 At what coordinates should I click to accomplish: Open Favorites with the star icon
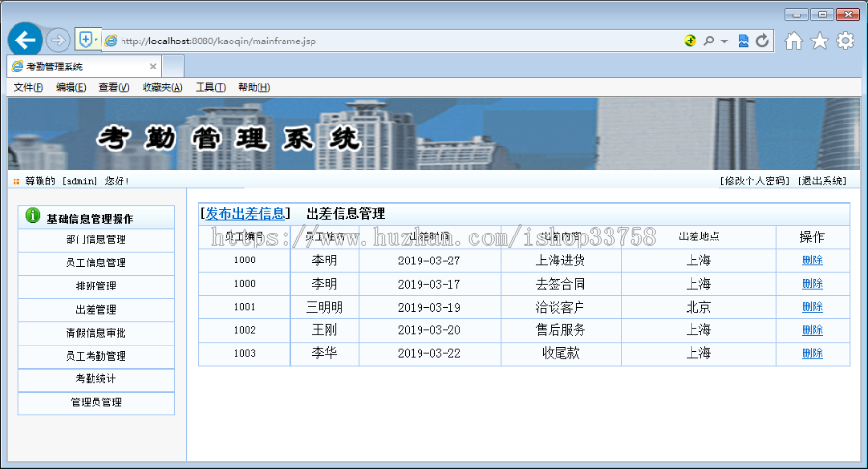(x=819, y=41)
